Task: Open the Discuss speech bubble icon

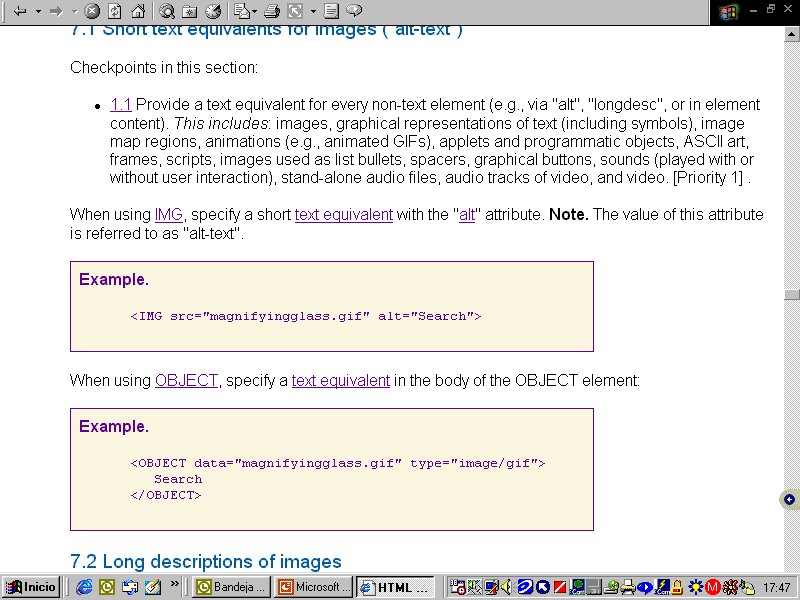Action: [353, 12]
